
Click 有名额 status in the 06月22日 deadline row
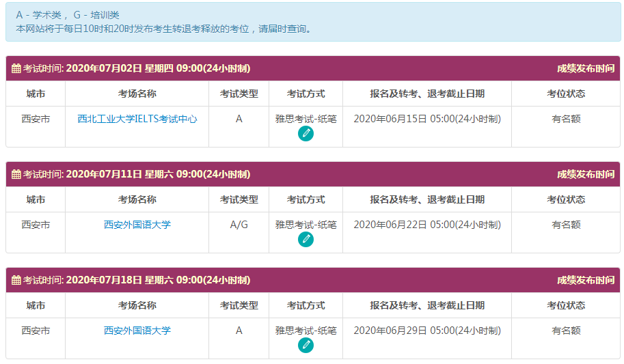[x=566, y=225]
